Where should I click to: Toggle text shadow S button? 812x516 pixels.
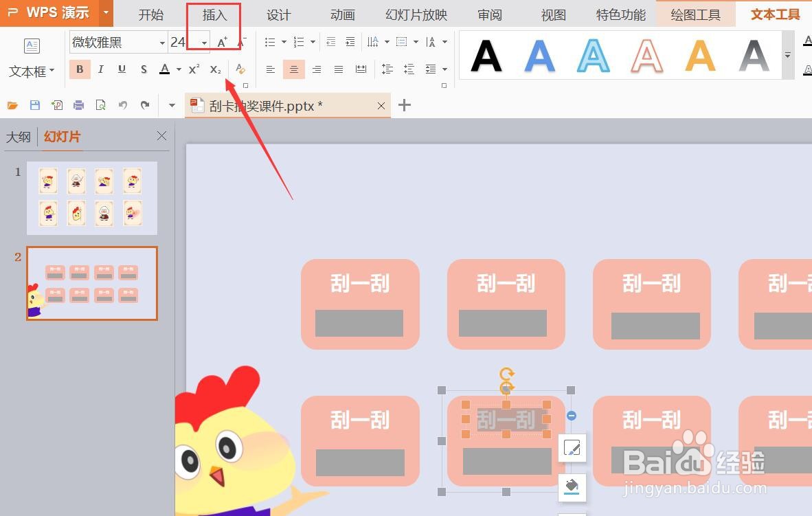[144, 69]
